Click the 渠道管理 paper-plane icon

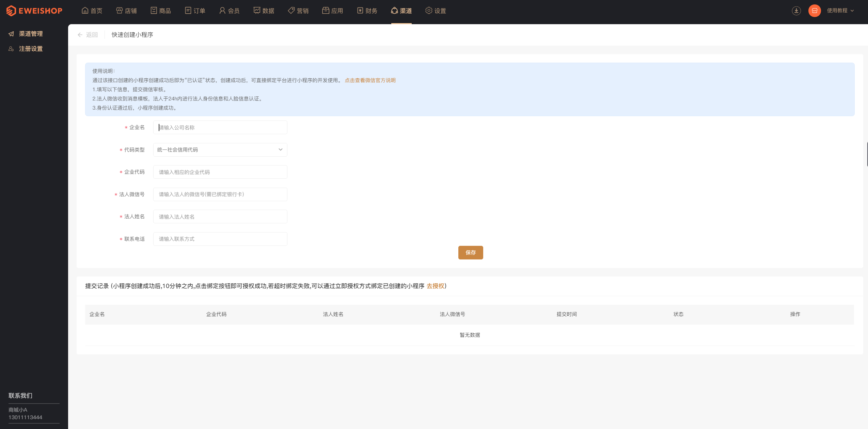pos(11,34)
